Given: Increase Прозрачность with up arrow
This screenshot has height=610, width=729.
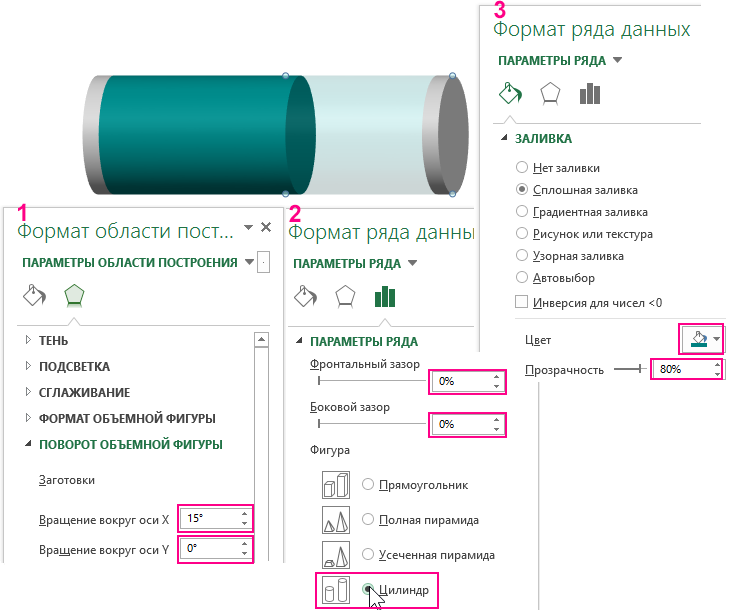Looking at the screenshot, I should (717, 365).
